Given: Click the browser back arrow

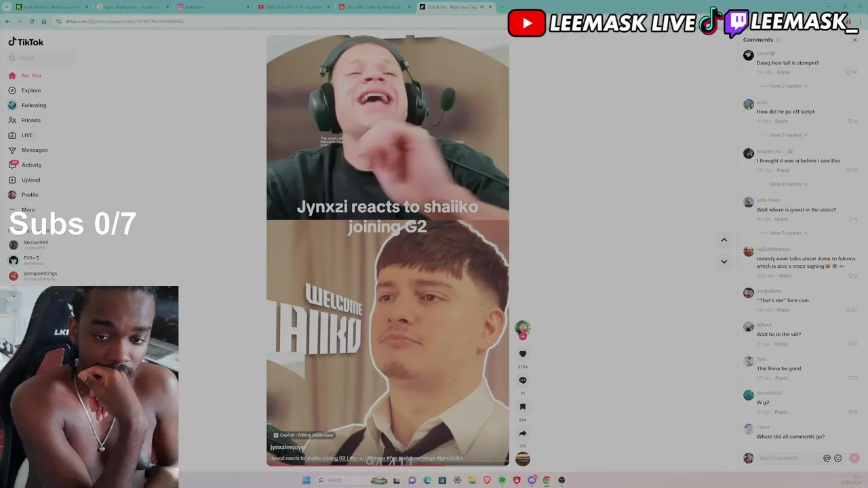Looking at the screenshot, I should [7, 21].
